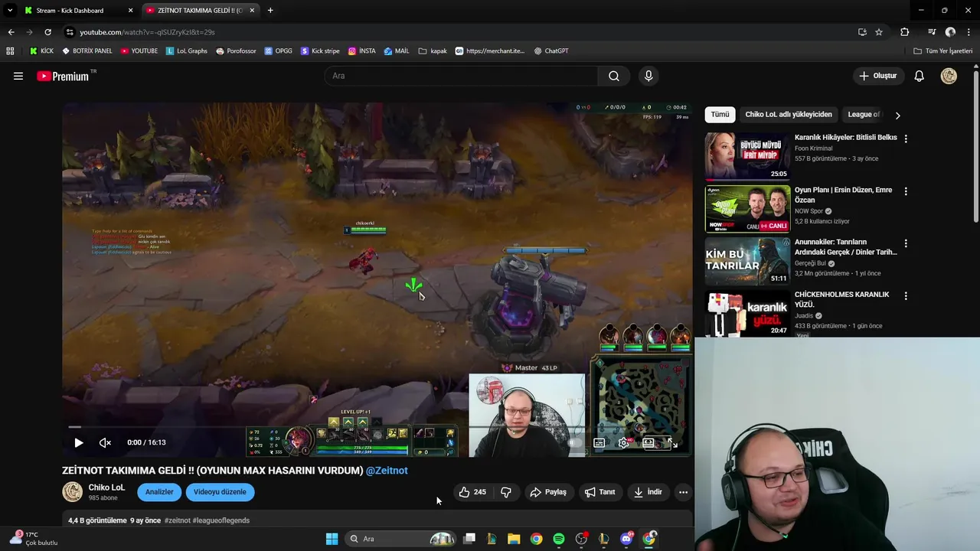Open Tüm Yer İşaretleri folder
Screen dimensions: 980x551
click(942, 51)
